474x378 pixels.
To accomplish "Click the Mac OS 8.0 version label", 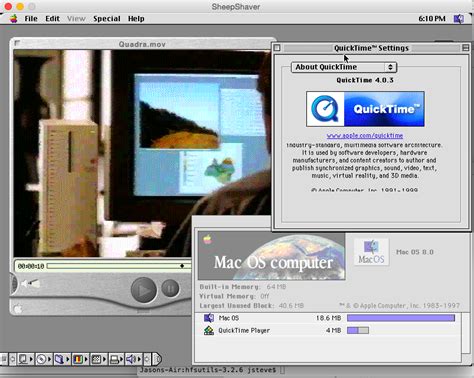I will coord(415,252).
